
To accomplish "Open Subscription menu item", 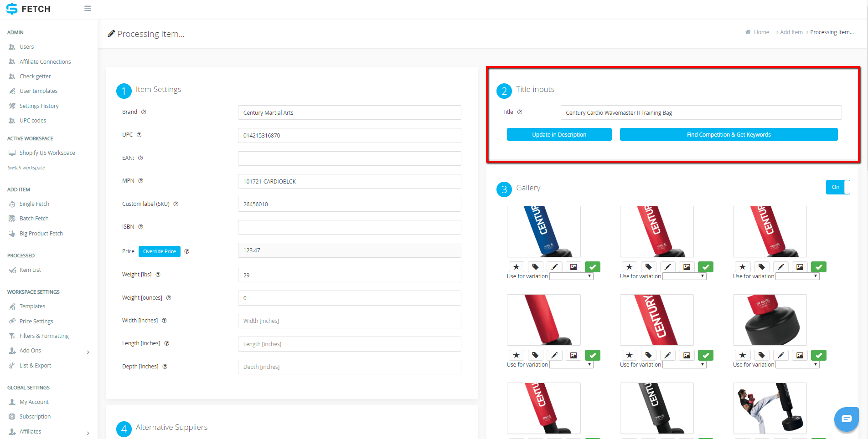I will (x=35, y=416).
